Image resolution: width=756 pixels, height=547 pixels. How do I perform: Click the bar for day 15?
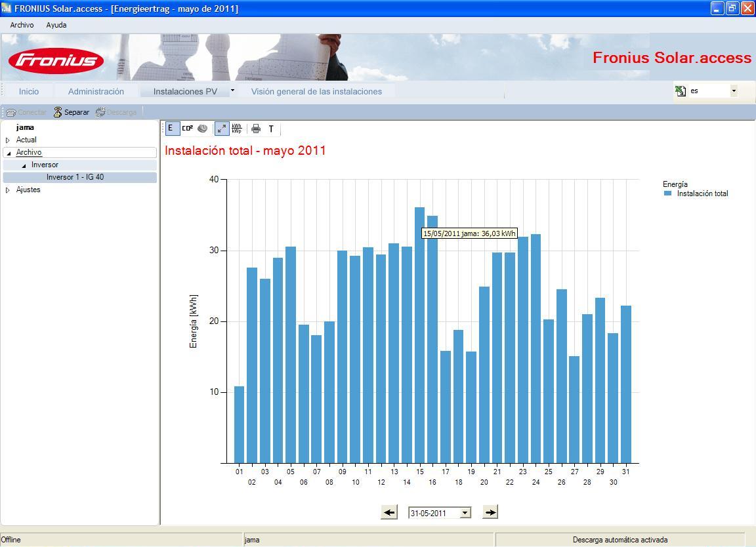419,335
